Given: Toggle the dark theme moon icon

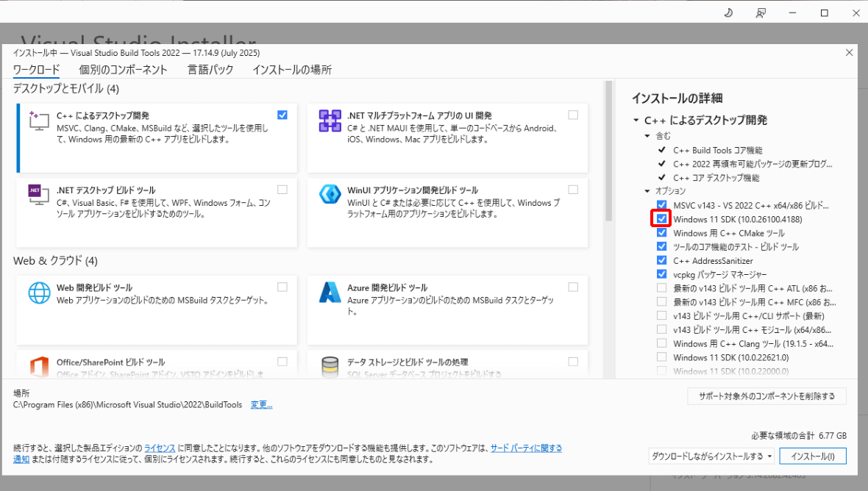Looking at the screenshot, I should tap(728, 12).
